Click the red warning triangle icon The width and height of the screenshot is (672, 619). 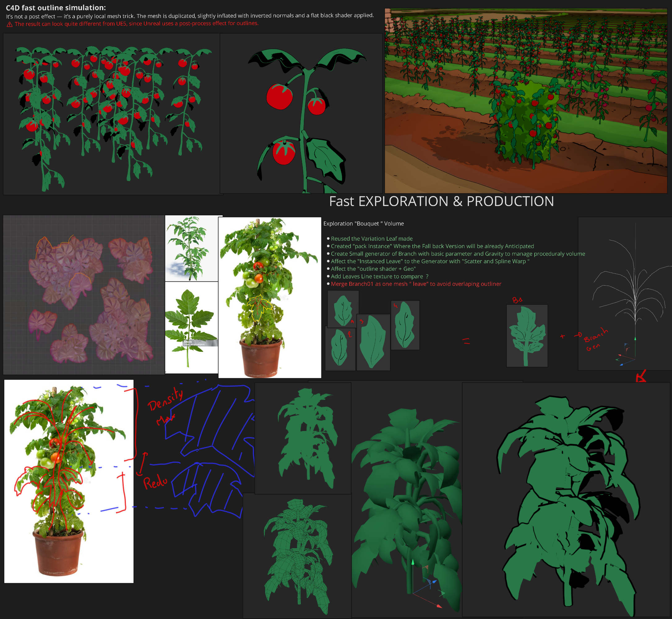(10, 24)
